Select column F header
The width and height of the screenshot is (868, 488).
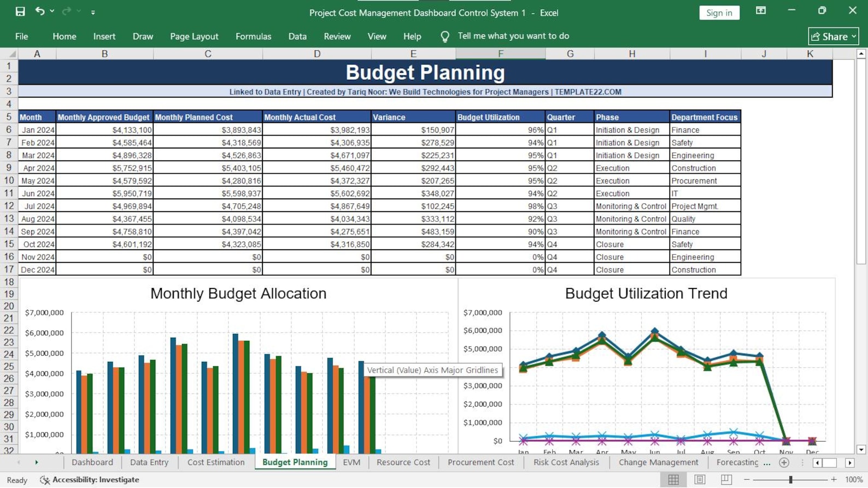tap(500, 54)
